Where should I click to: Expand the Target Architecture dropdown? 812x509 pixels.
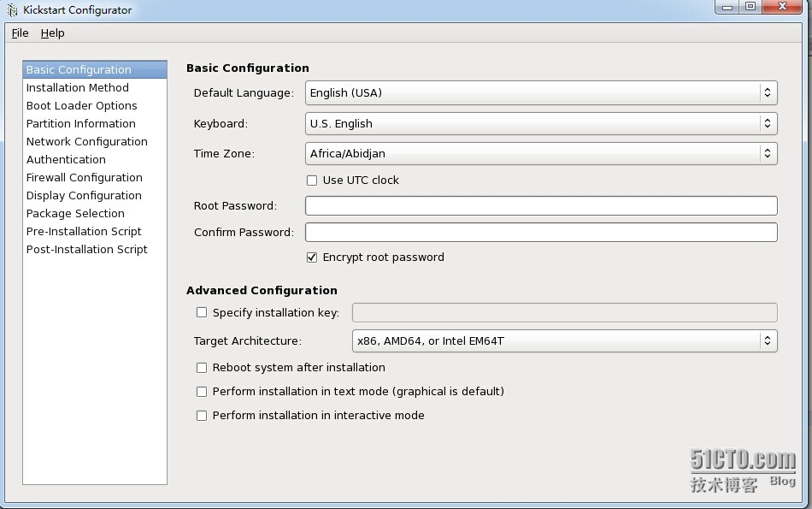click(x=564, y=341)
